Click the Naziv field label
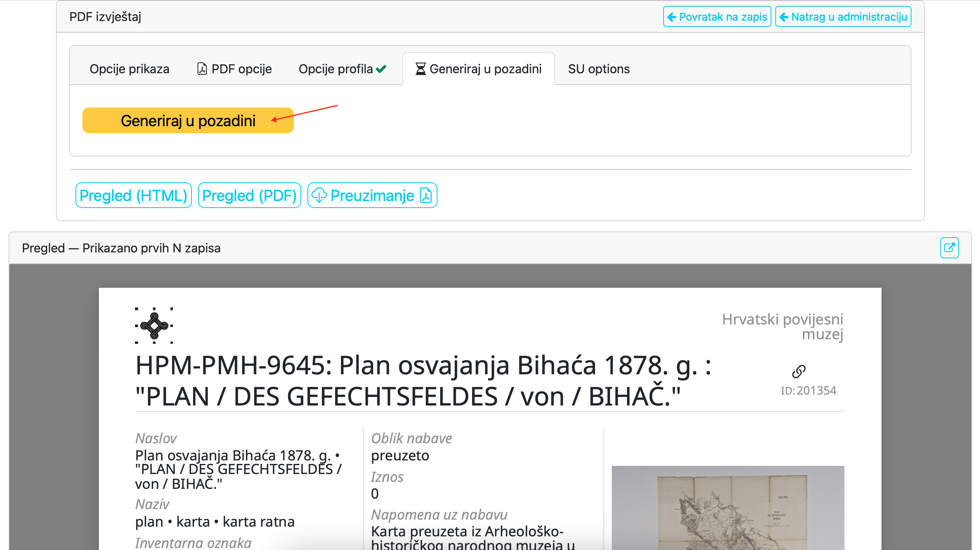 click(152, 504)
